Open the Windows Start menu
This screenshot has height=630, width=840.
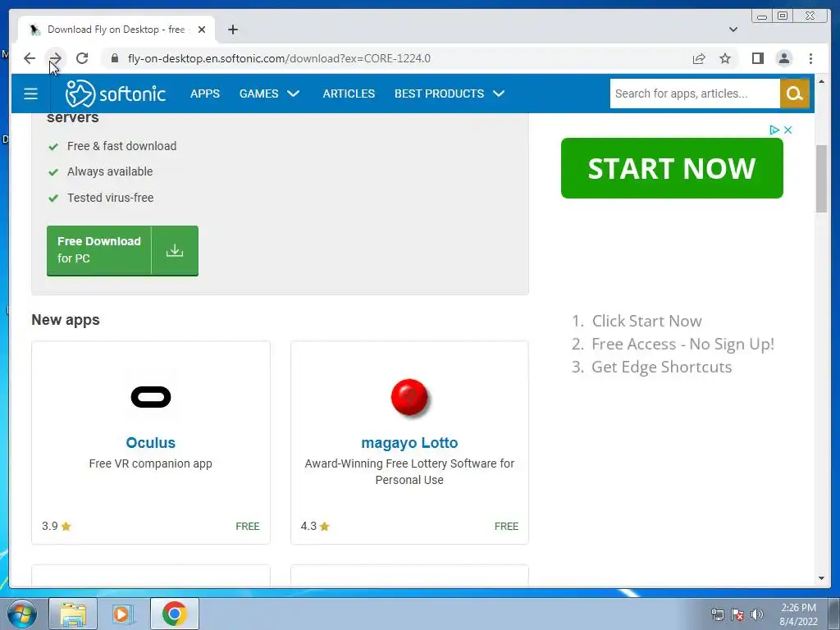pyautogui.click(x=21, y=614)
